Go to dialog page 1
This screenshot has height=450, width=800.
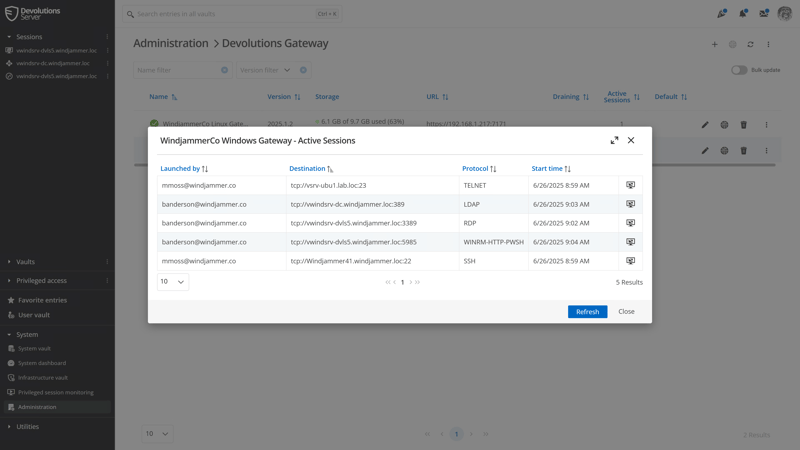tap(403, 282)
